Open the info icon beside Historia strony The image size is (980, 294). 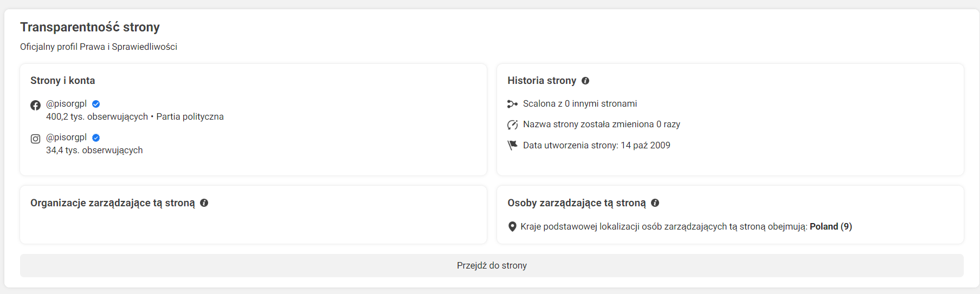(585, 81)
